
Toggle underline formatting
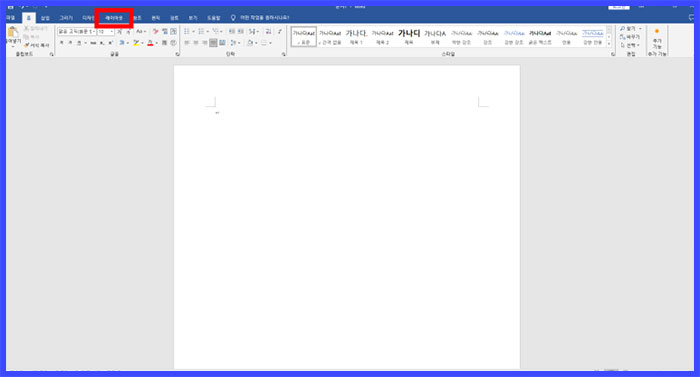coord(79,43)
